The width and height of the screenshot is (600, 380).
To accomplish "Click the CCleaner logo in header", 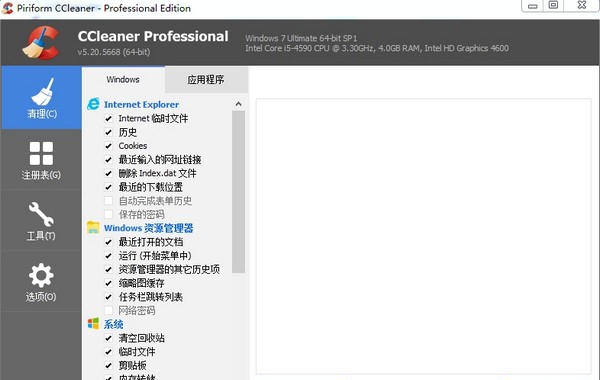I will [x=41, y=42].
